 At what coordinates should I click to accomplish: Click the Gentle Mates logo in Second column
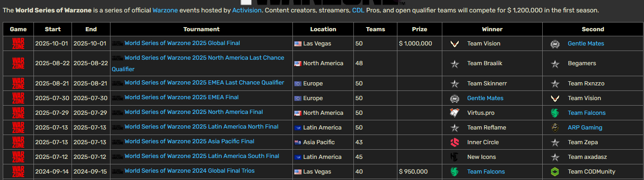555,44
